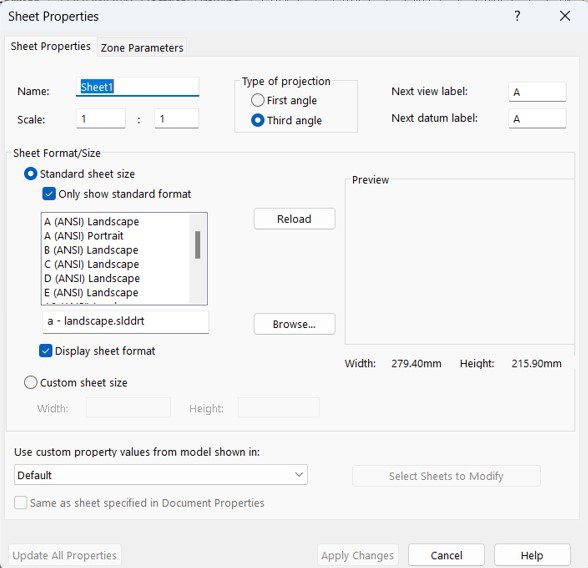Viewport: 588px width, 568px height.
Task: Switch to the Zone Parameters tab
Action: coord(142,48)
